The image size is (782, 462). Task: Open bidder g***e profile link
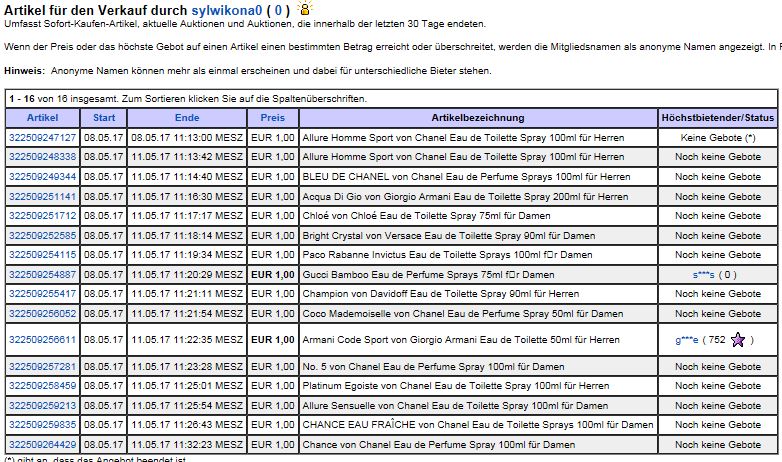[x=686, y=340]
